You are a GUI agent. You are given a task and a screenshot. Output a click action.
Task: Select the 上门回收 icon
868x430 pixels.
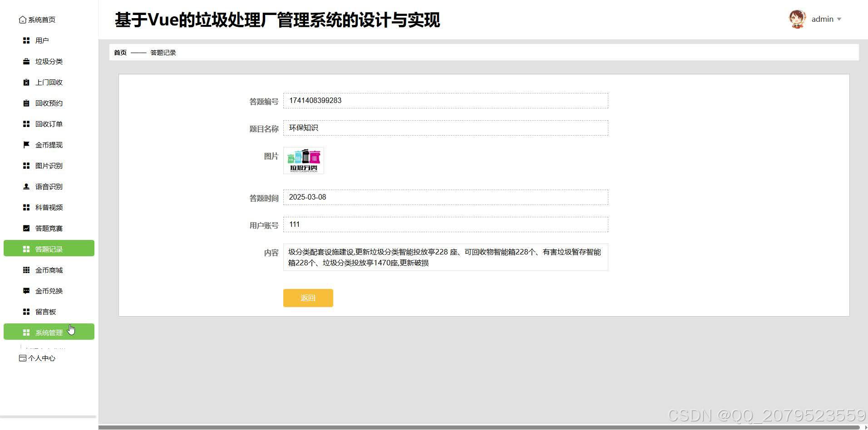click(26, 82)
